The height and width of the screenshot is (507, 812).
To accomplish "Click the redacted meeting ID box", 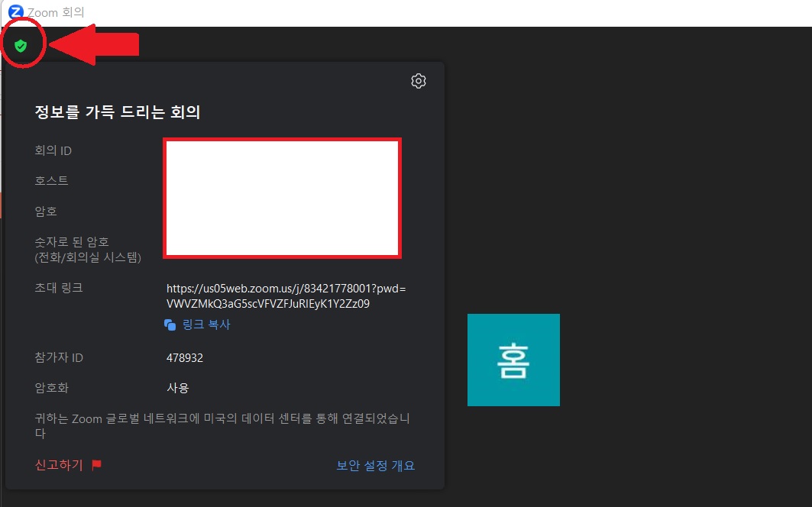I will (282, 197).
